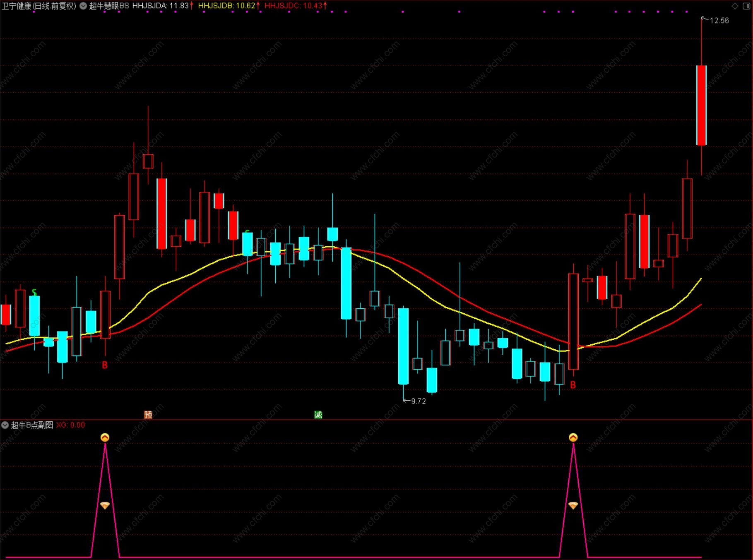
Task: Select the cyan candle above 9.72
Action: (x=403, y=346)
